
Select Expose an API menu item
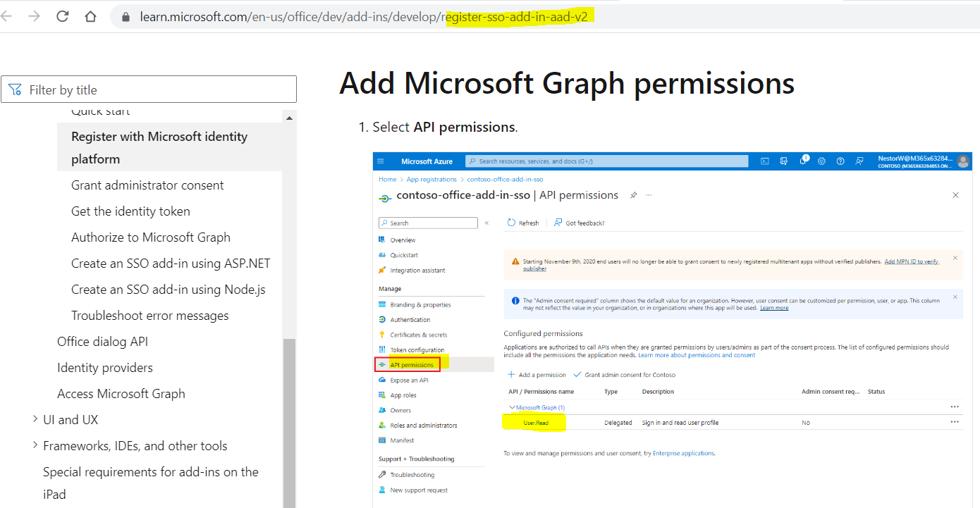click(409, 380)
